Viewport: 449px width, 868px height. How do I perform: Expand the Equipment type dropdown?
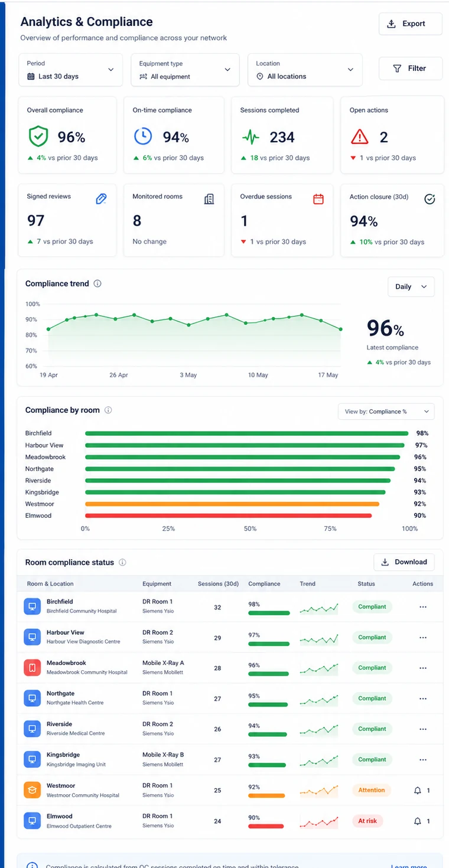pos(186,70)
